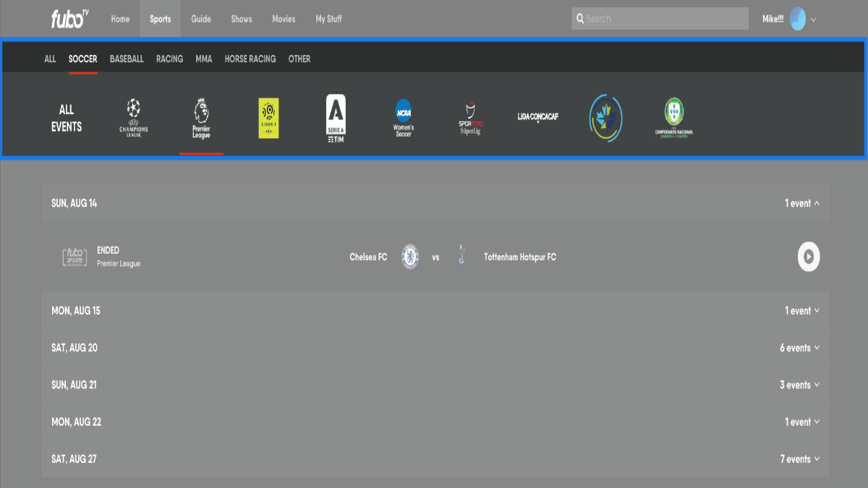Click the ENDED status label
This screenshot has height=488, width=868.
108,250
